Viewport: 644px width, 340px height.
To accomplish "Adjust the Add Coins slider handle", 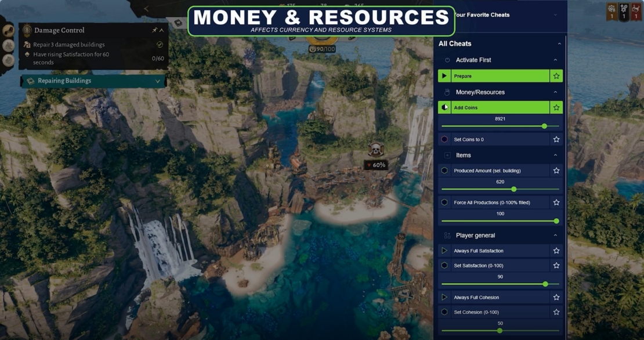I will 544,126.
